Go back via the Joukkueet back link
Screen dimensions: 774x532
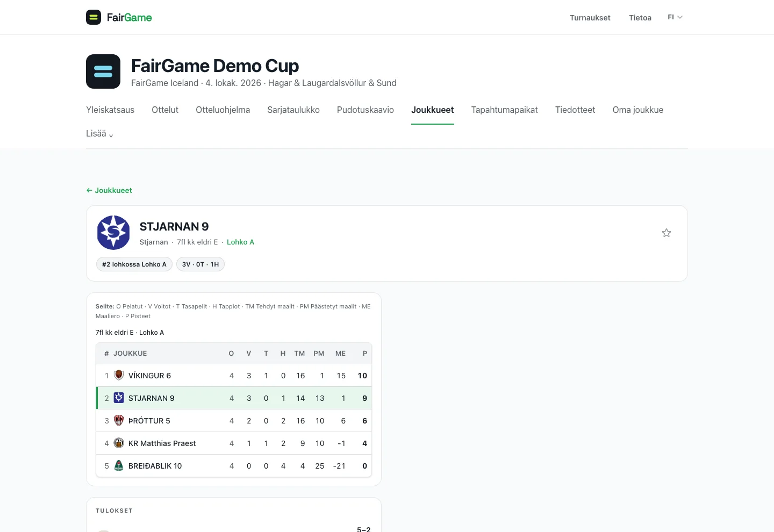pos(109,190)
